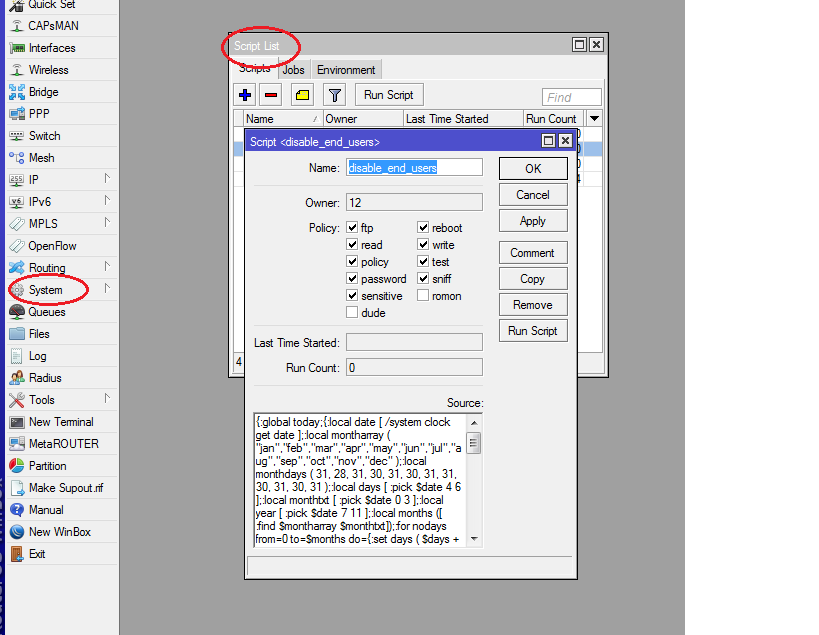Open the OpenFlow menu icon
Screen dimensions: 819x635
[17, 246]
